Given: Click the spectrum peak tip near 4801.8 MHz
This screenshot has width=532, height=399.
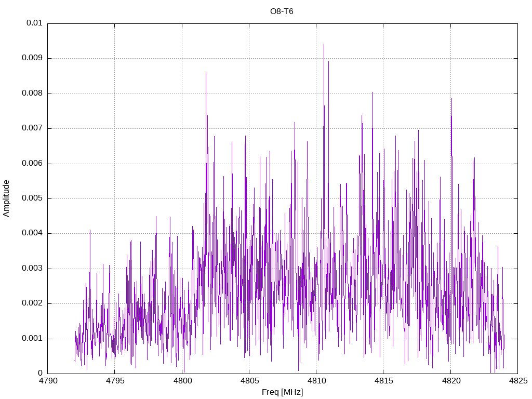Looking at the screenshot, I should [206, 73].
